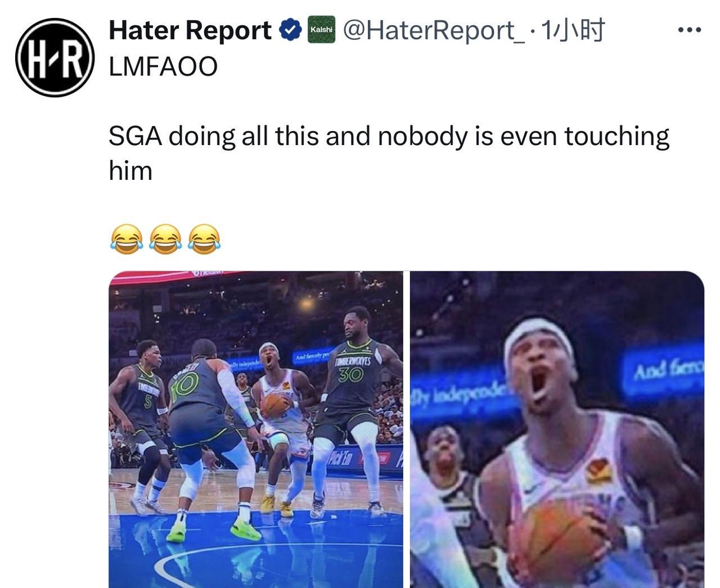This screenshot has height=588, width=720.
Task: Open the right close-up face photo
Action: [x=557, y=429]
